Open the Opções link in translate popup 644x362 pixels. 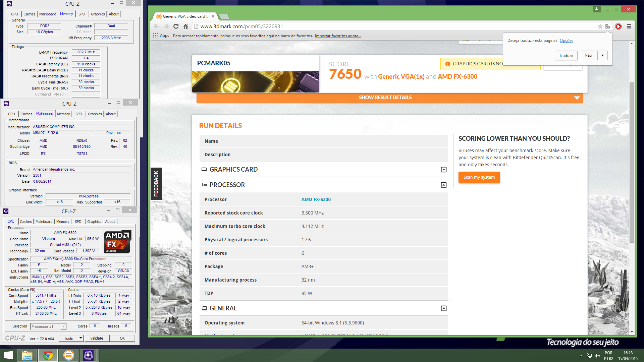566,41
